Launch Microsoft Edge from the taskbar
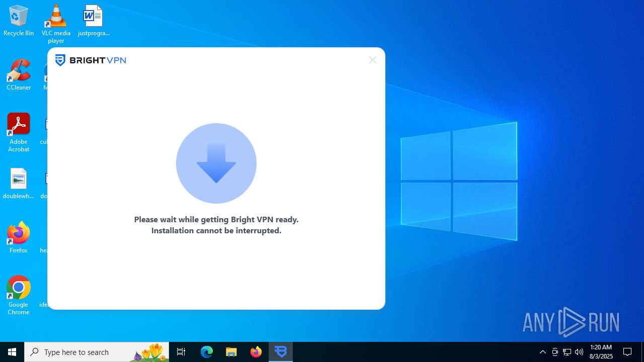644x362 pixels. pos(207,352)
